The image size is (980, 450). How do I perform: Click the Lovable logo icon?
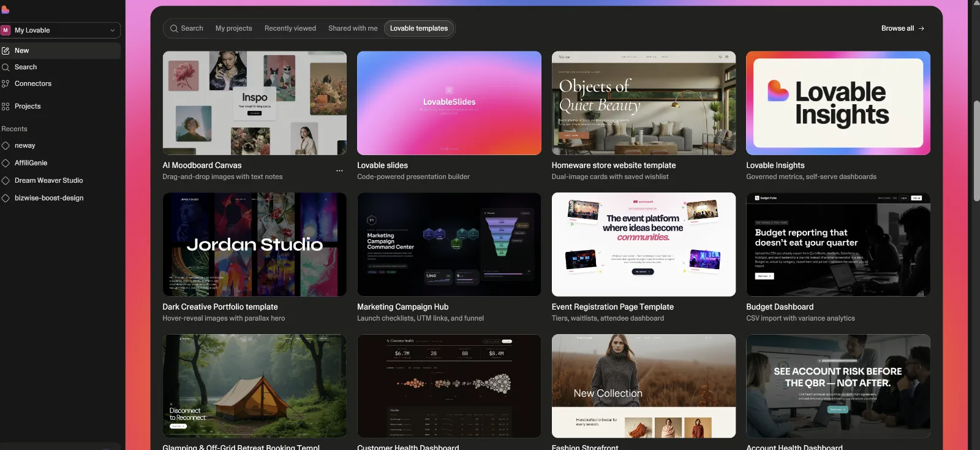click(x=6, y=9)
